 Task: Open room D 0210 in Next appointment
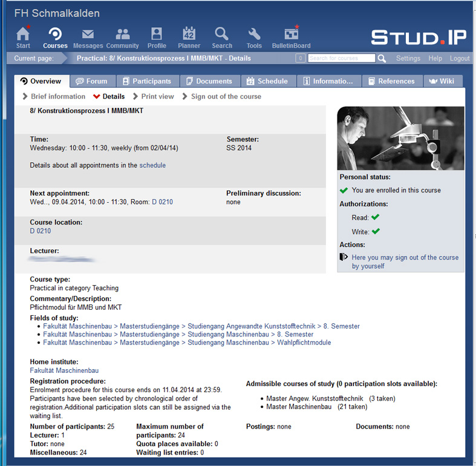pyautogui.click(x=162, y=202)
